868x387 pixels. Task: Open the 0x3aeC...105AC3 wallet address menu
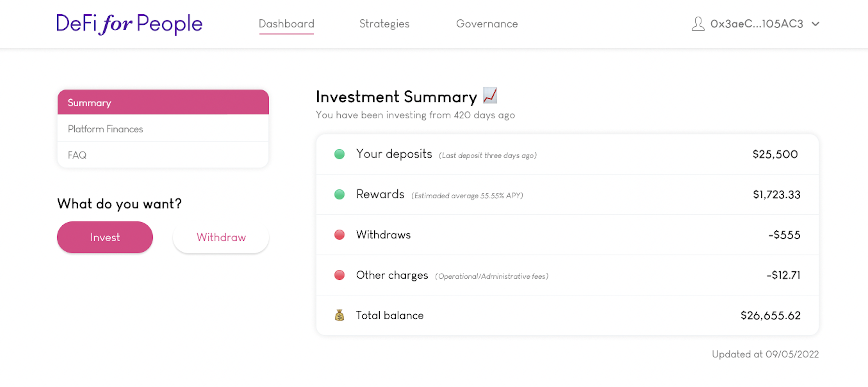click(x=757, y=24)
